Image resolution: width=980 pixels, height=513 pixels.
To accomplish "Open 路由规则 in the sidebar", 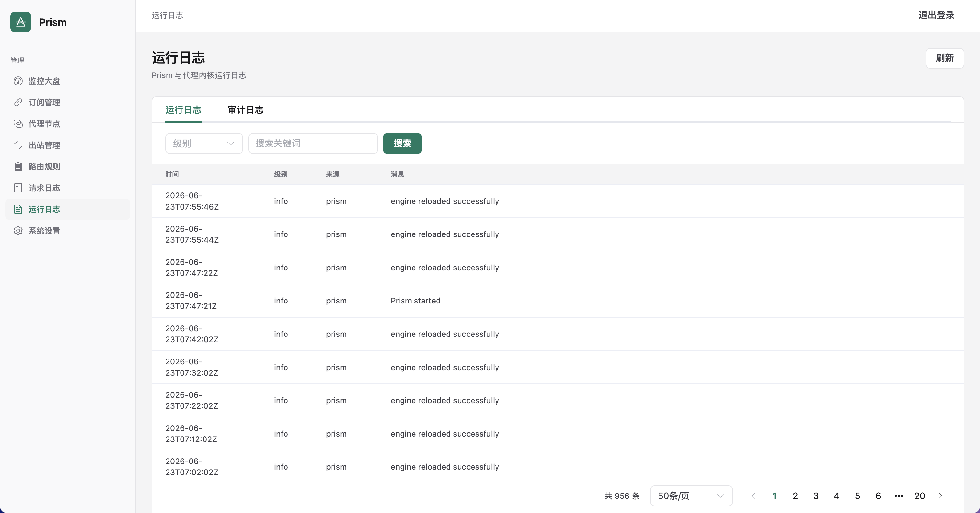I will [68, 166].
